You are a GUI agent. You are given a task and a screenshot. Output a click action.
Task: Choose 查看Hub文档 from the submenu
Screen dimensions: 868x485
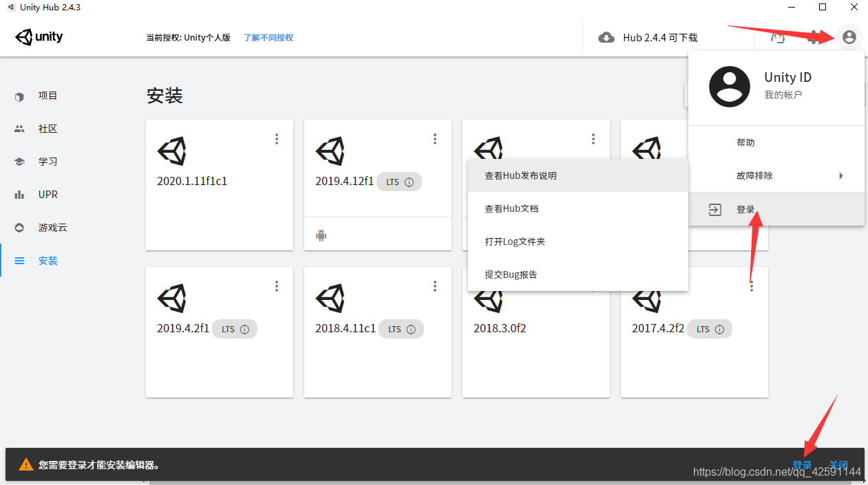516,208
